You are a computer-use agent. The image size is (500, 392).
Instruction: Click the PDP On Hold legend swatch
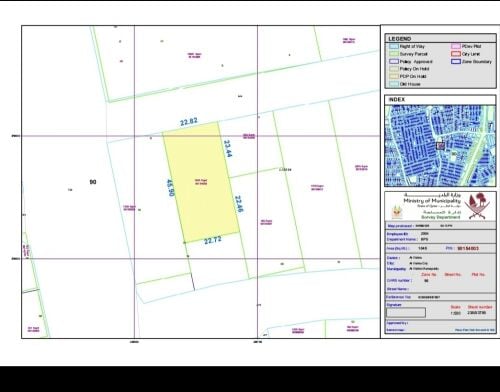tap(394, 77)
